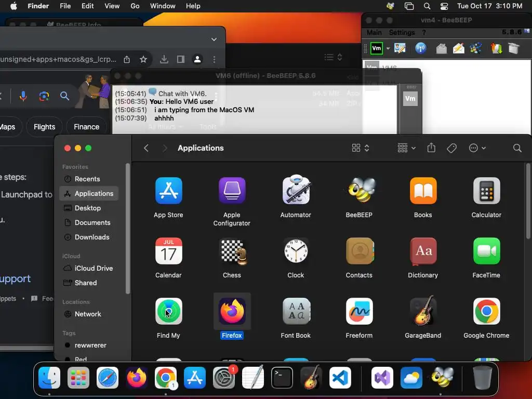Click Google Lens search icon
Viewport: 532px width, 399px height.
tap(44, 96)
